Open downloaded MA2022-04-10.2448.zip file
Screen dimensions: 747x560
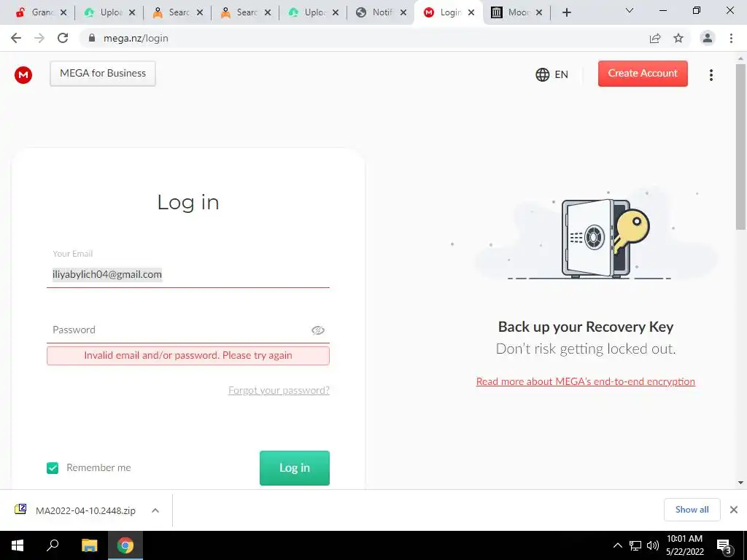(76, 510)
